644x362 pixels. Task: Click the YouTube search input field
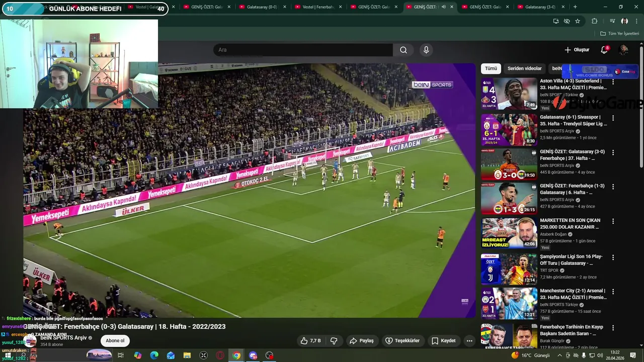pyautogui.click(x=303, y=50)
